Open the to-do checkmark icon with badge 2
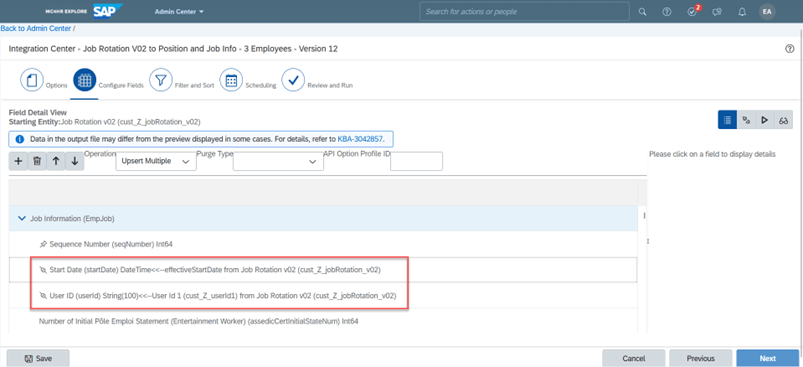 click(692, 11)
